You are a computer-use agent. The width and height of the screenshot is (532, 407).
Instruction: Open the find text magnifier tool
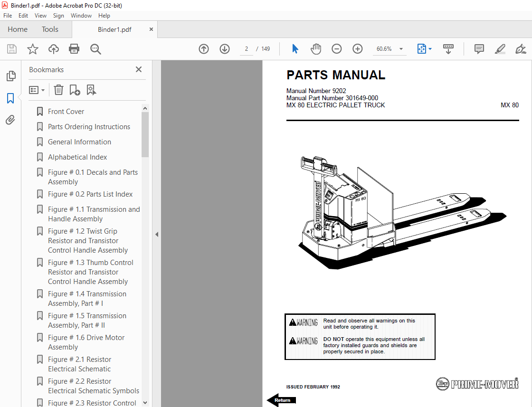[95, 49]
